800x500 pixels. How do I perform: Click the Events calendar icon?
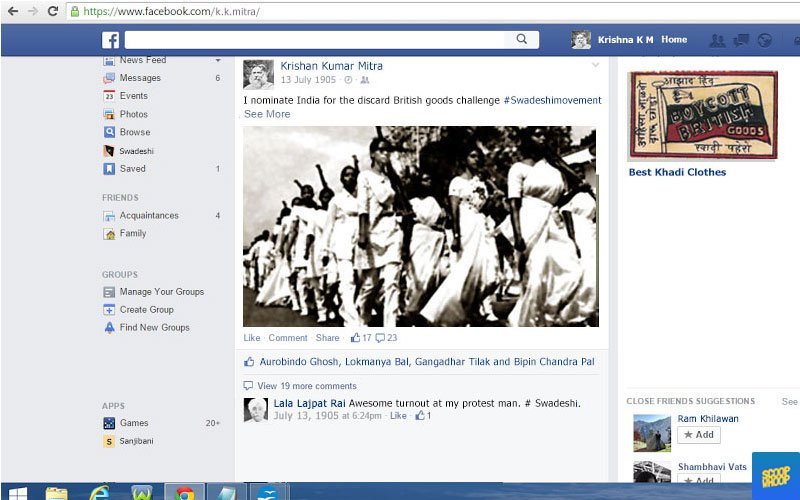click(109, 96)
